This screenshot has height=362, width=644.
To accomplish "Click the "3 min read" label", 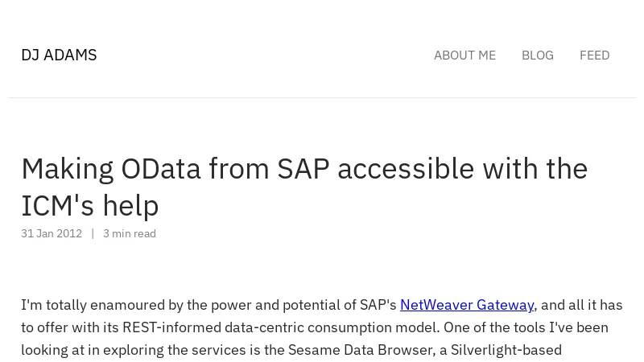I will click(x=130, y=233).
